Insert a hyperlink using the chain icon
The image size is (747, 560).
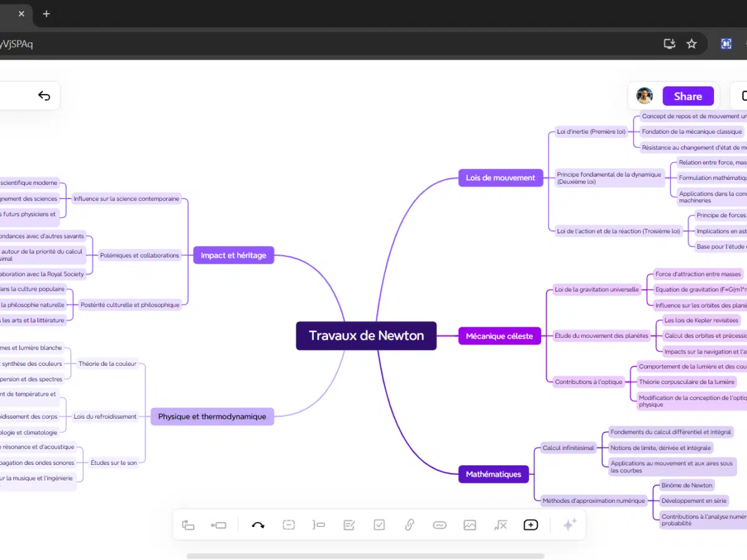click(410, 525)
